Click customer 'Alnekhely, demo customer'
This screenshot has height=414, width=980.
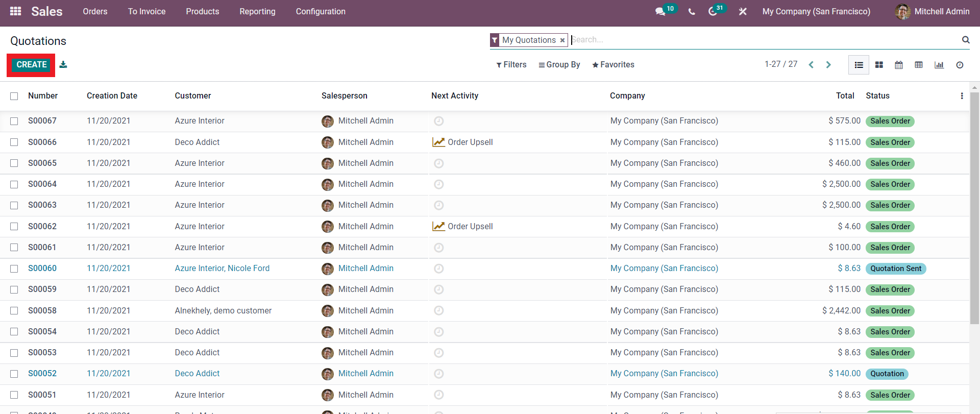click(x=223, y=310)
